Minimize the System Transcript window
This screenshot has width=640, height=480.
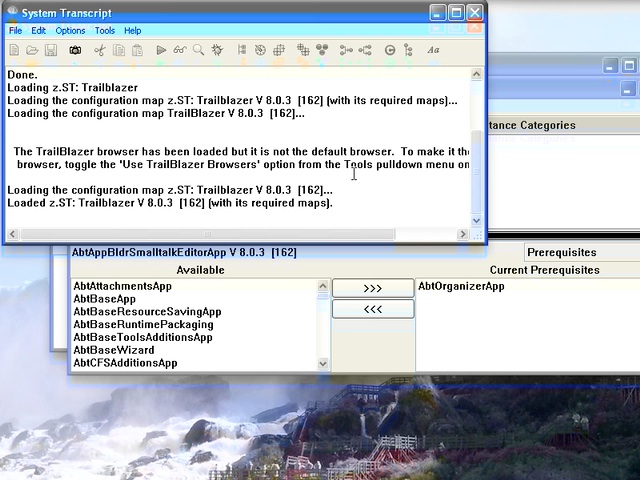[437, 13]
